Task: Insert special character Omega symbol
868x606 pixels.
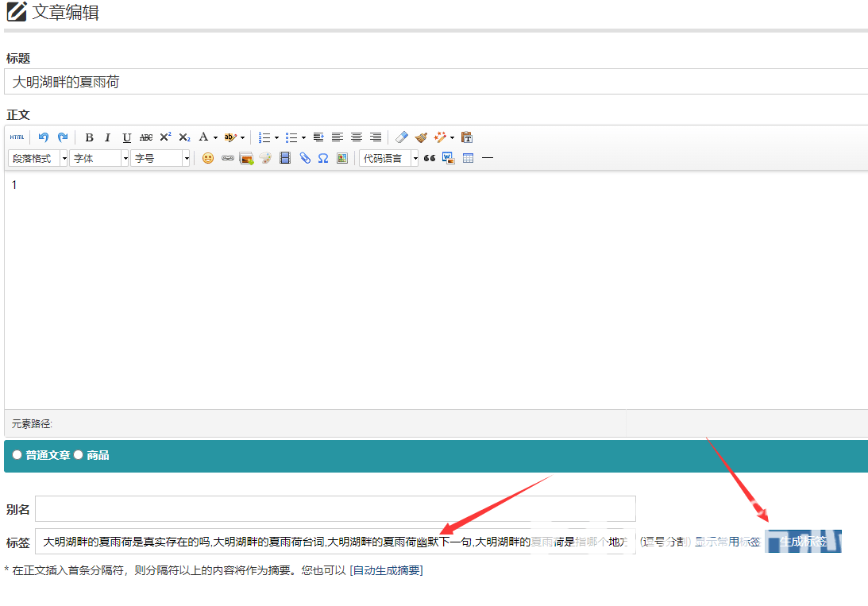Action: coord(323,158)
